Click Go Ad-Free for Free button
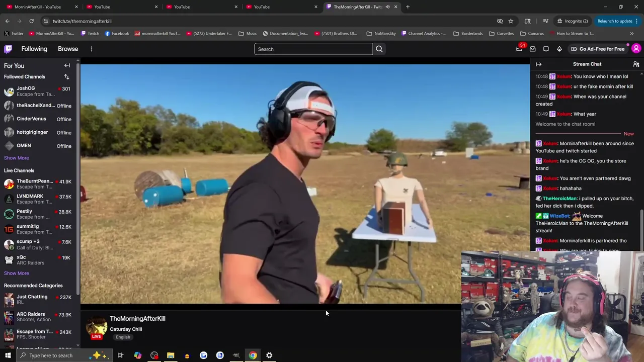The image size is (644, 362). (598, 49)
